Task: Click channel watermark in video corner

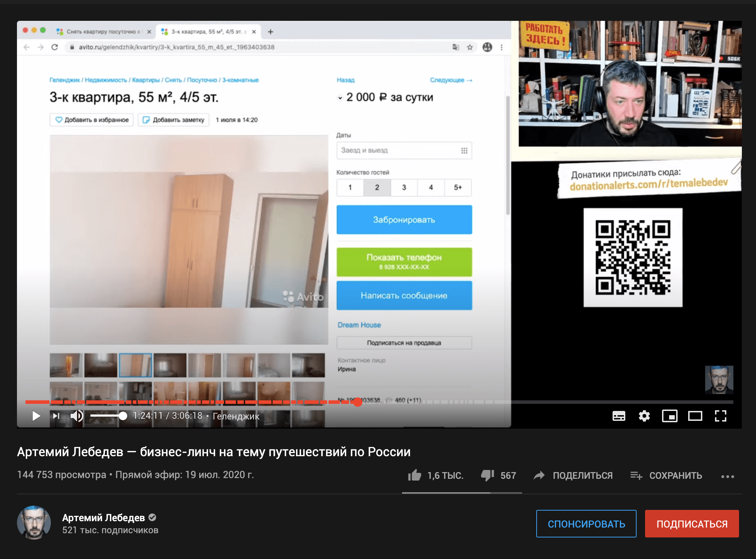Action: [719, 380]
